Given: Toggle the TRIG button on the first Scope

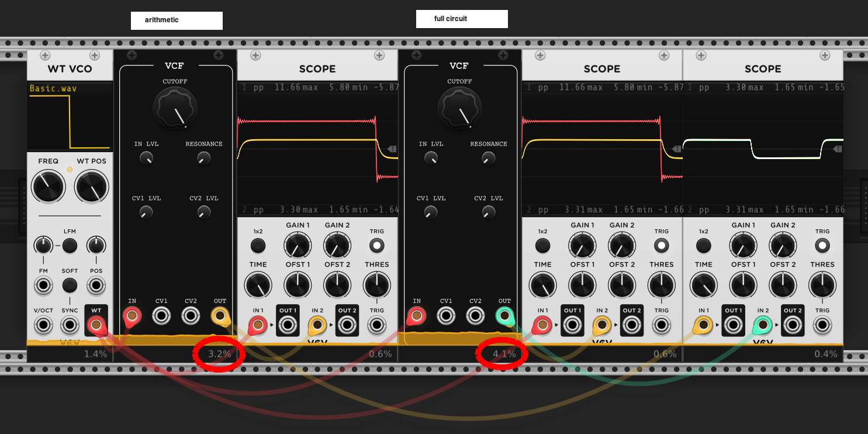Looking at the screenshot, I should tap(377, 246).
